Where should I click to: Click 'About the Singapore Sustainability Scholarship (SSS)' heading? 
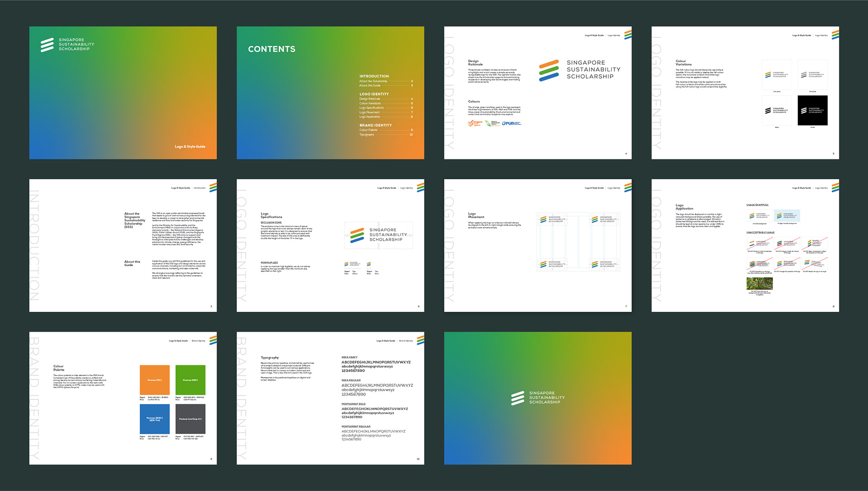click(135, 220)
